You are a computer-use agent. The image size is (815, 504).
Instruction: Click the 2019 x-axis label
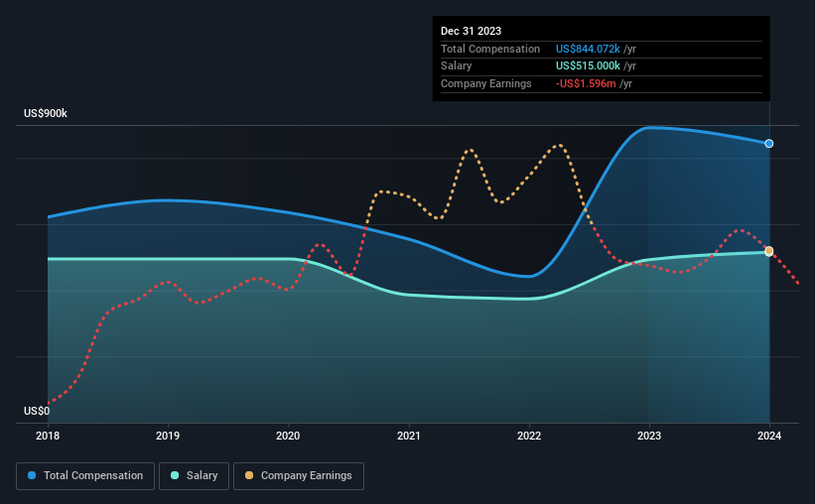168,436
